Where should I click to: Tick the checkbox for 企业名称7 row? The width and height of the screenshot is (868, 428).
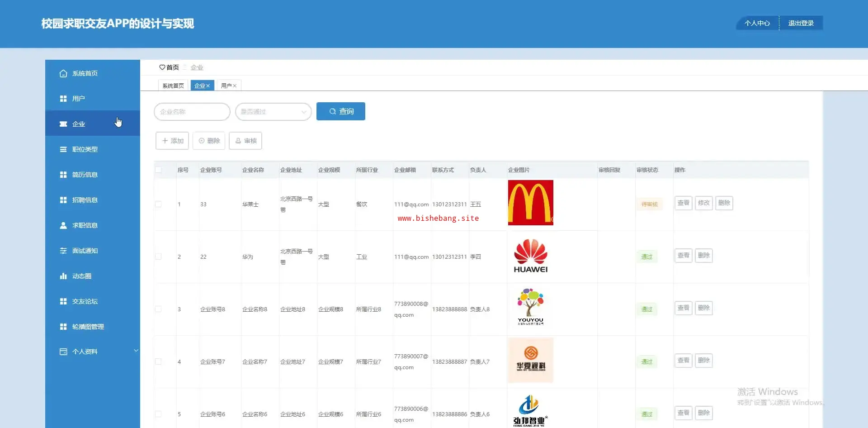coord(158,361)
